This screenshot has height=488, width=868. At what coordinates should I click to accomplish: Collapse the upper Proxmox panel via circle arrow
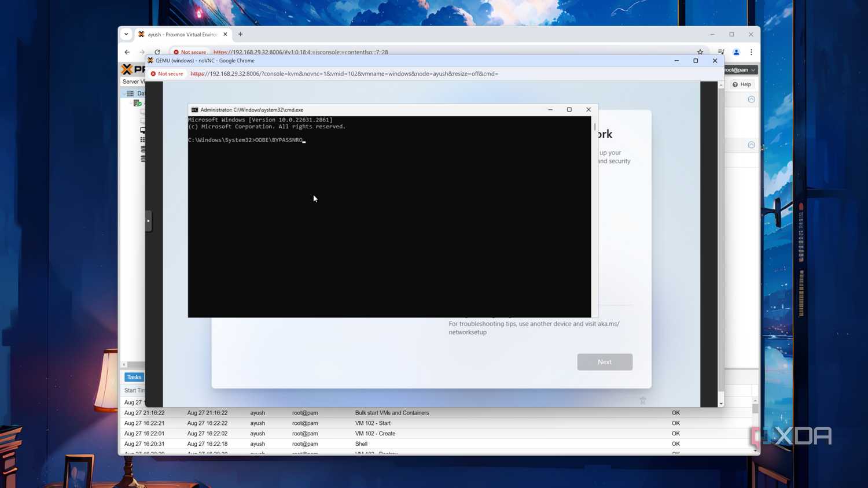point(751,99)
